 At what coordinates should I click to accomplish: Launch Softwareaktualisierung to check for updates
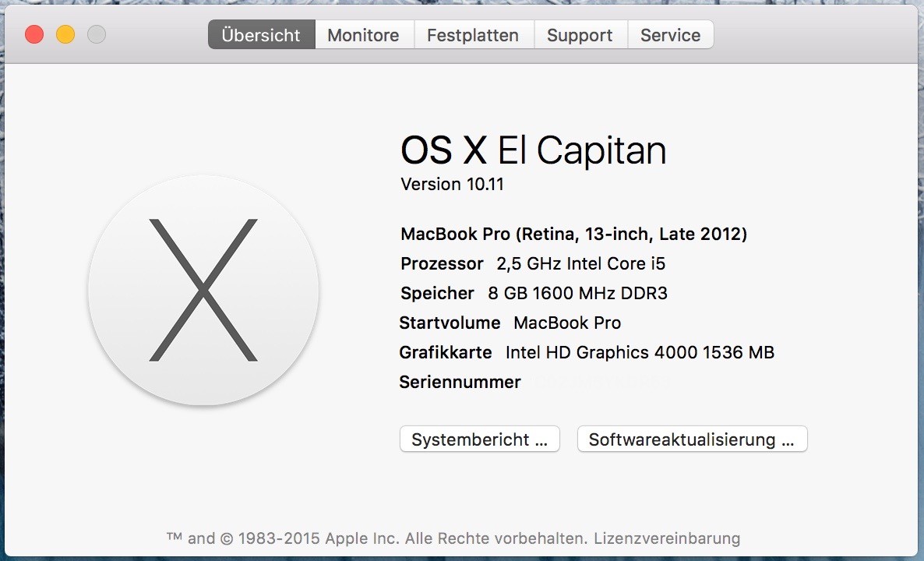(692, 439)
